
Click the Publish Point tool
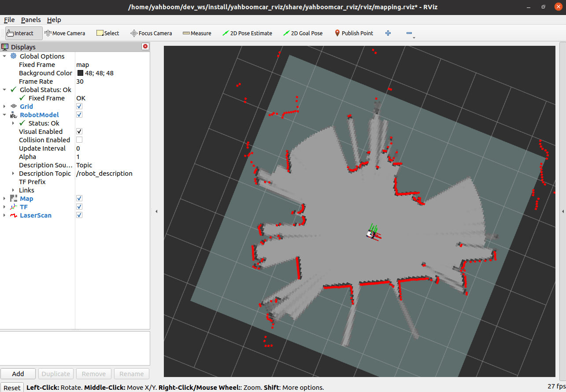pyautogui.click(x=354, y=33)
